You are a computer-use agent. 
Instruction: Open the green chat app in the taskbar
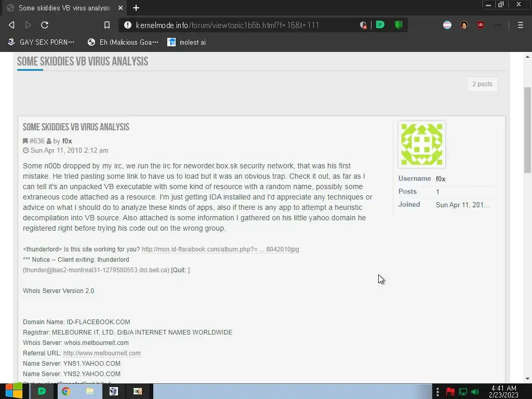42,391
